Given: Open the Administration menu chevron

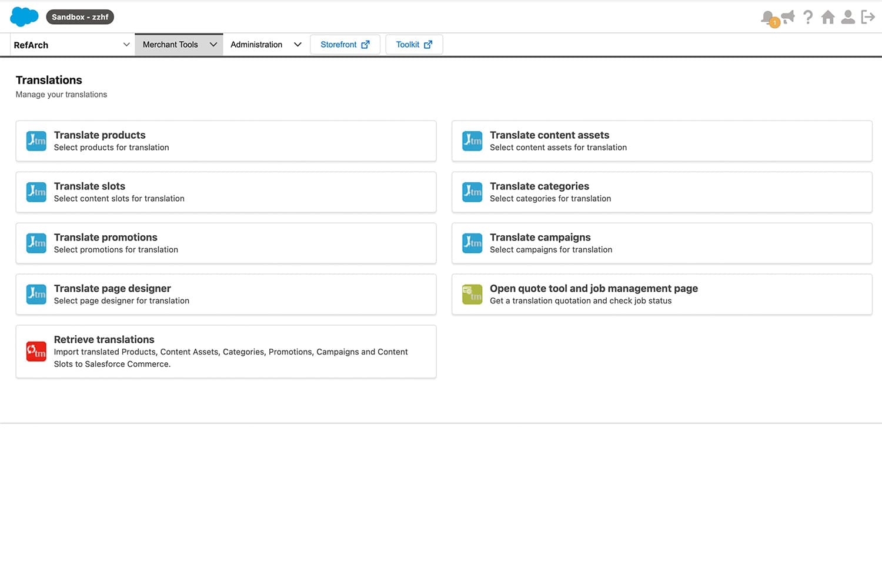Looking at the screenshot, I should pyautogui.click(x=298, y=45).
